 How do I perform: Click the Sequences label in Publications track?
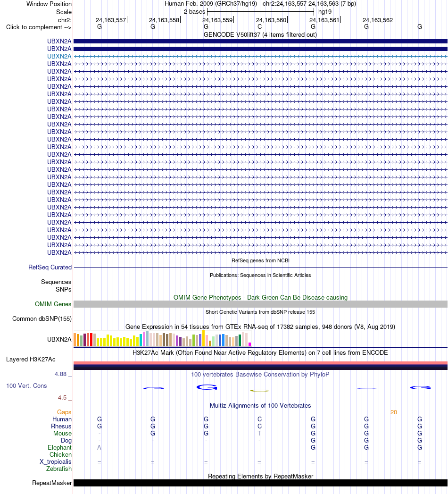coord(56,282)
